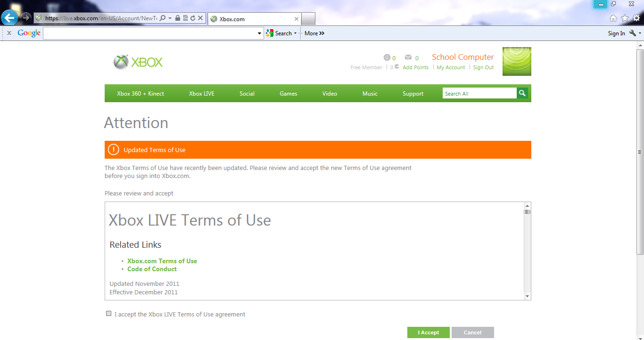Screen dimensions: 644x340
Task: Go back with the browser Back arrow
Action: [9, 18]
